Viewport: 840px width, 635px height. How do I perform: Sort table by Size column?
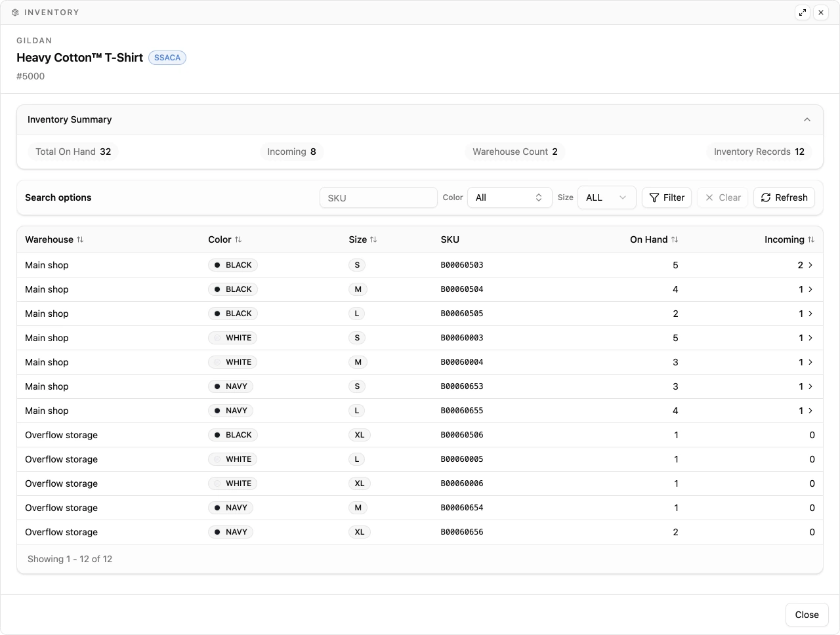coord(363,239)
